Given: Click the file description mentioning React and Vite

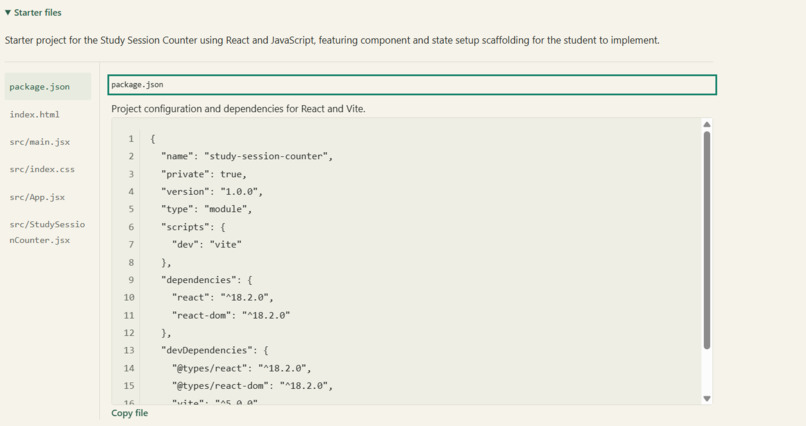Looking at the screenshot, I should [x=238, y=108].
